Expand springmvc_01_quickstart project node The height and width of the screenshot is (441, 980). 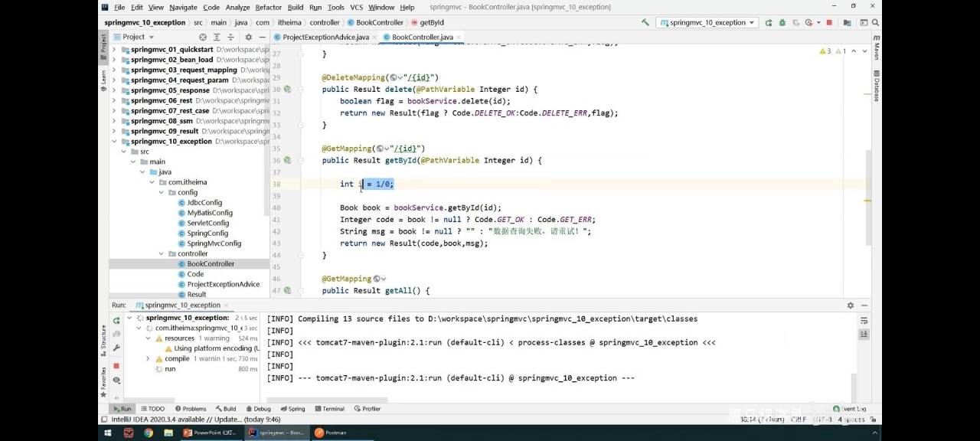coord(115,50)
